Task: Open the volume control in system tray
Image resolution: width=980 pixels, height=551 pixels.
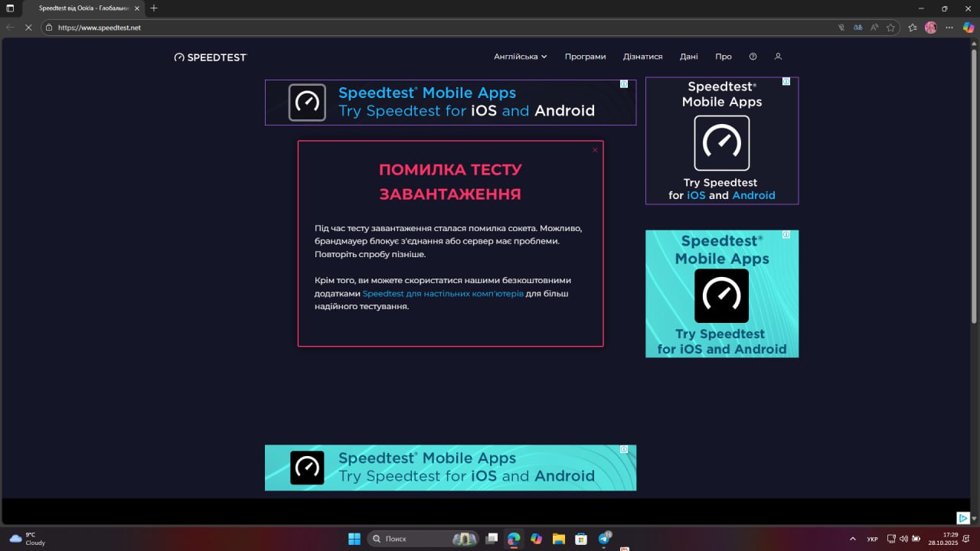Action: pyautogui.click(x=903, y=539)
